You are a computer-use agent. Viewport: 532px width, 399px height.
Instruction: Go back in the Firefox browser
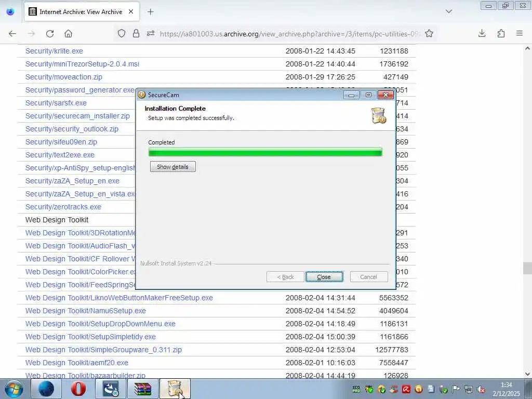(x=12, y=34)
